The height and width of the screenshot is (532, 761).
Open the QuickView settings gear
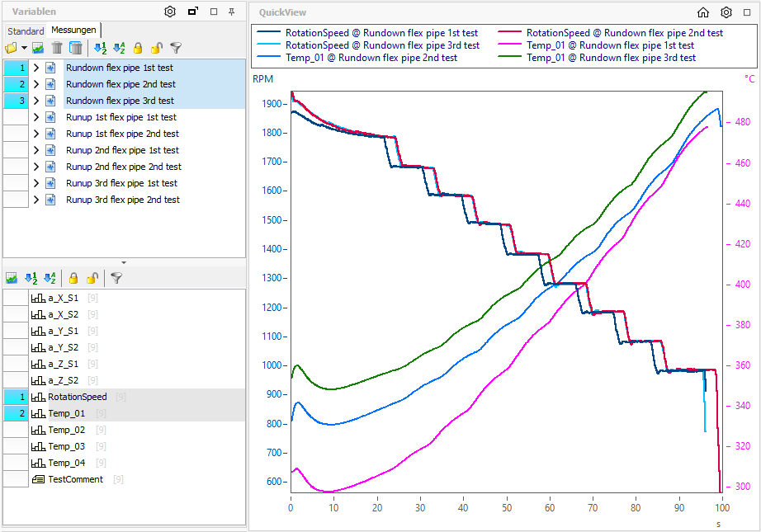[726, 12]
